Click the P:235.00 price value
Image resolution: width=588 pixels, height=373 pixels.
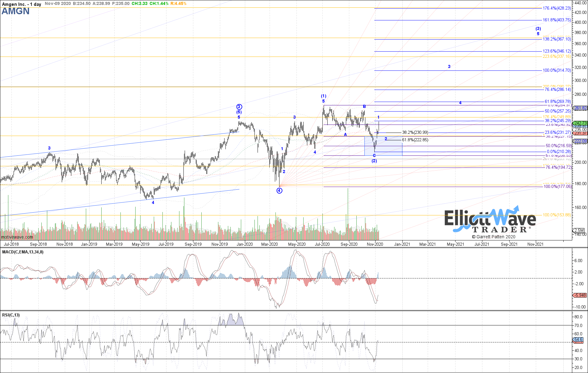coord(121,3)
